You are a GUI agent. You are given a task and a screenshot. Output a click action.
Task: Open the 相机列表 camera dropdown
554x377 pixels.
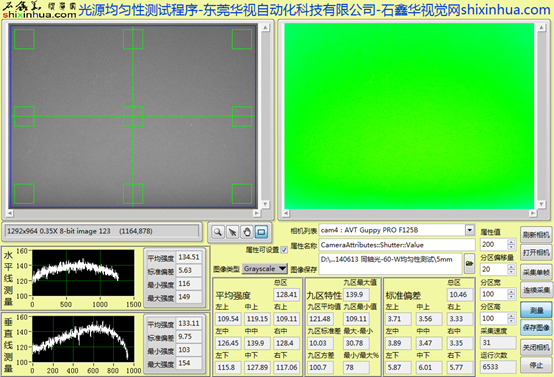pyautogui.click(x=470, y=230)
